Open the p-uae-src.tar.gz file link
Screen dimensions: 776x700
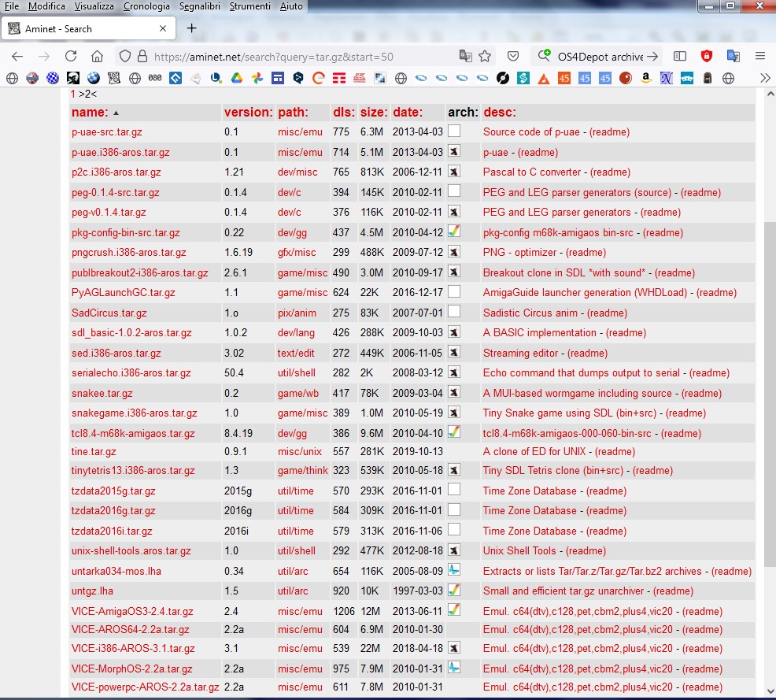coord(107,132)
